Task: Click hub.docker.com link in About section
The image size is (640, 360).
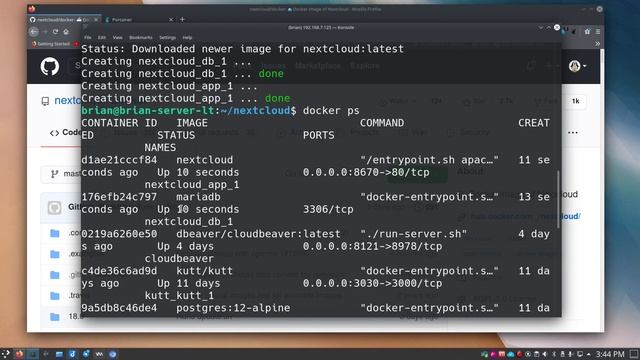Action: 525,216
